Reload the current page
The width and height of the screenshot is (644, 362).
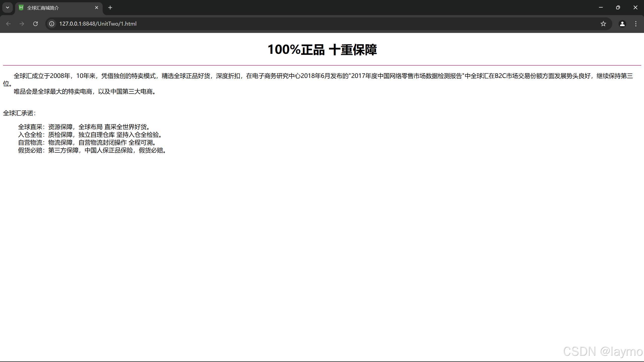pyautogui.click(x=35, y=24)
